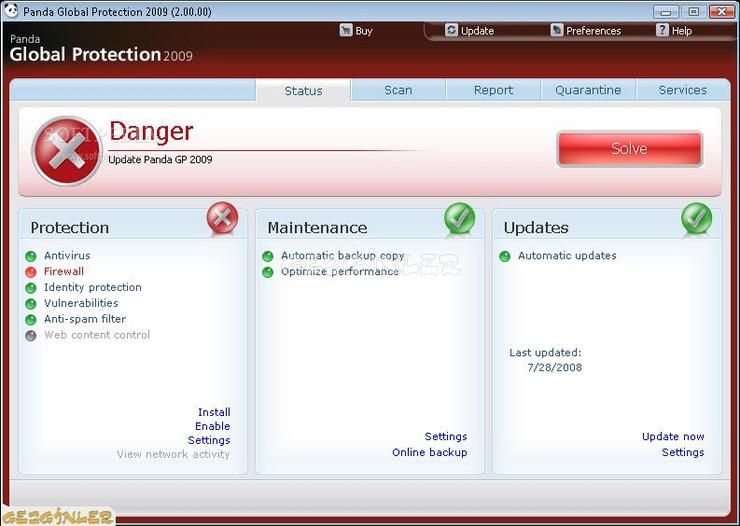Open Help from the top menu
The height and width of the screenshot is (526, 740).
(682, 31)
